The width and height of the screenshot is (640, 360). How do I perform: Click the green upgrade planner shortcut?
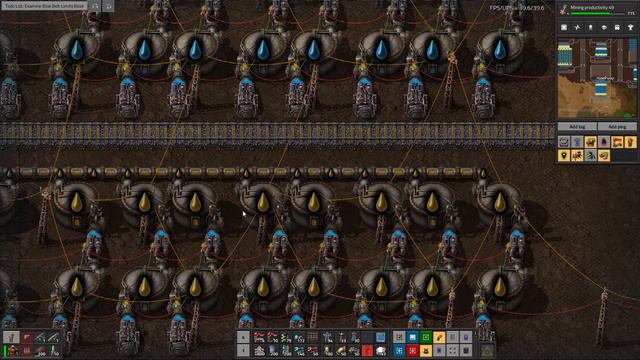pos(426,337)
